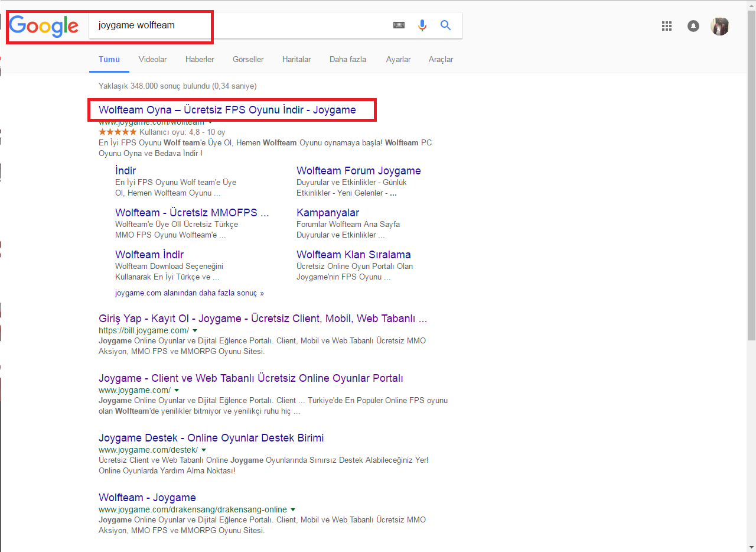Show more results from joygame.com

pyautogui.click(x=190, y=293)
